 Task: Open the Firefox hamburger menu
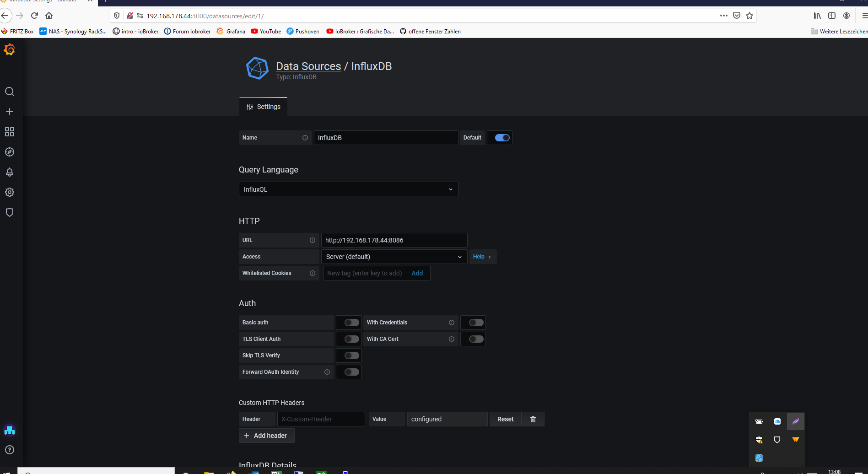[864, 16]
